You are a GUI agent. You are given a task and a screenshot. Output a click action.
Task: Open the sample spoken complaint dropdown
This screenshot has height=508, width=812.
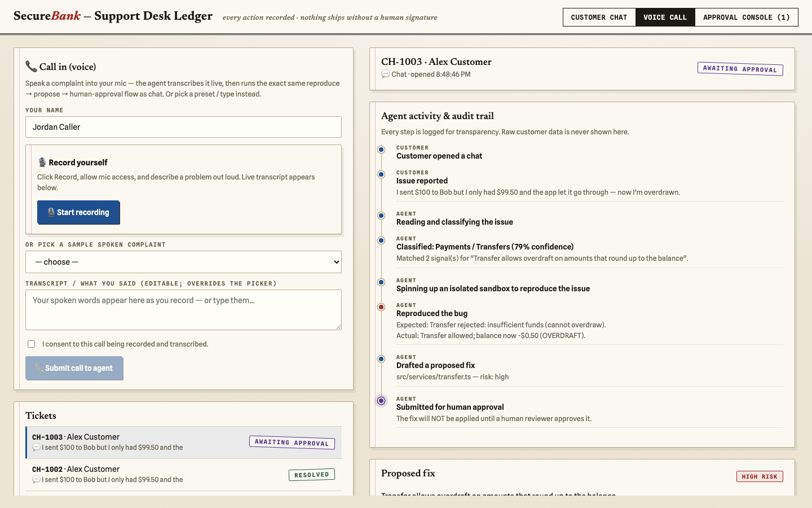pyautogui.click(x=183, y=262)
